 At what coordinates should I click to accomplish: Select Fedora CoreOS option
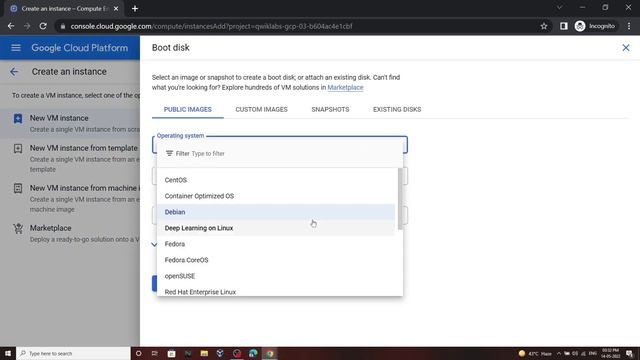tap(276, 260)
